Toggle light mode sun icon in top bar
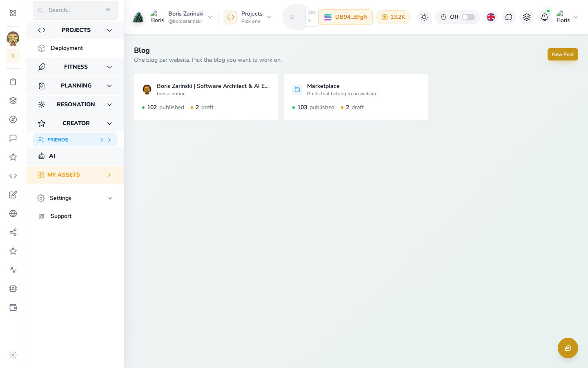 tap(424, 17)
